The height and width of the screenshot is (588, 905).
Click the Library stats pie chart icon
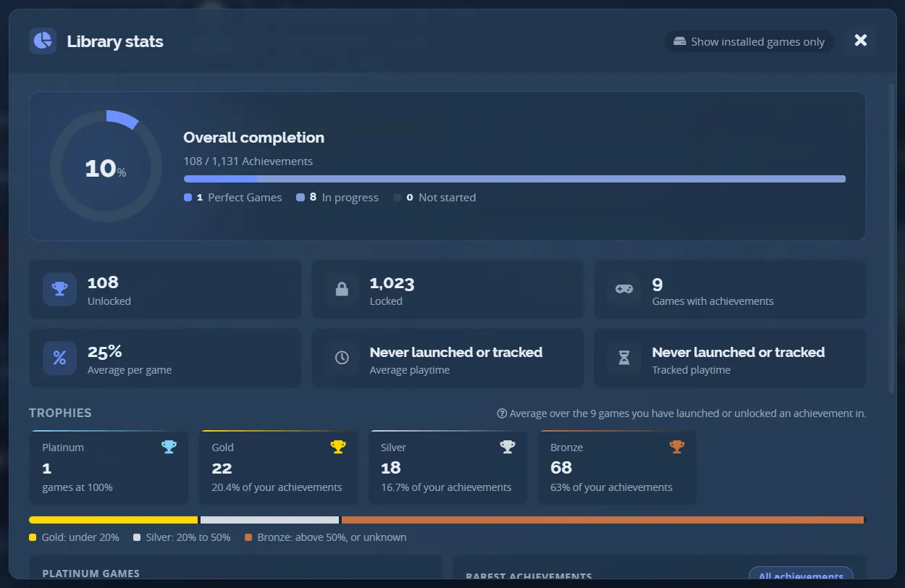click(x=43, y=41)
